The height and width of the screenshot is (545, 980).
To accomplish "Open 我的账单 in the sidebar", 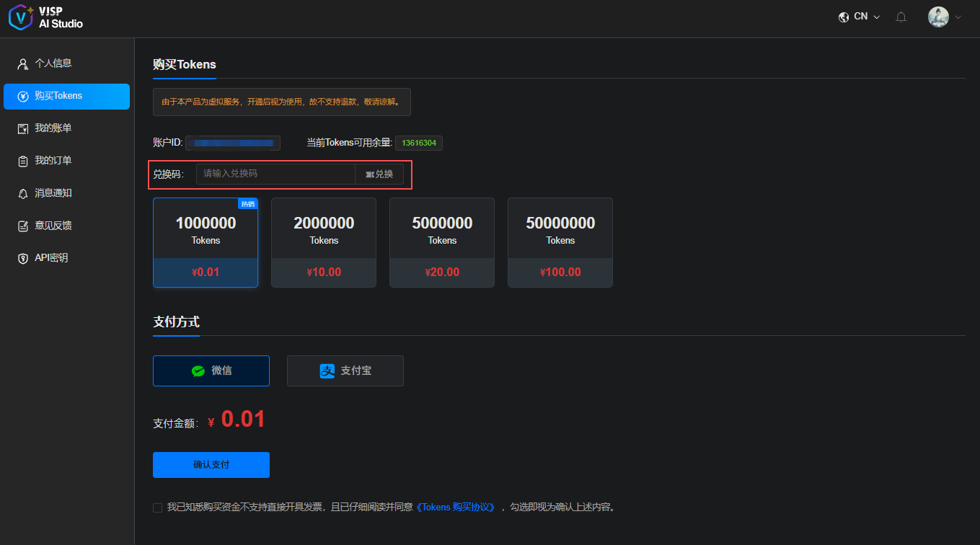I will [x=53, y=128].
